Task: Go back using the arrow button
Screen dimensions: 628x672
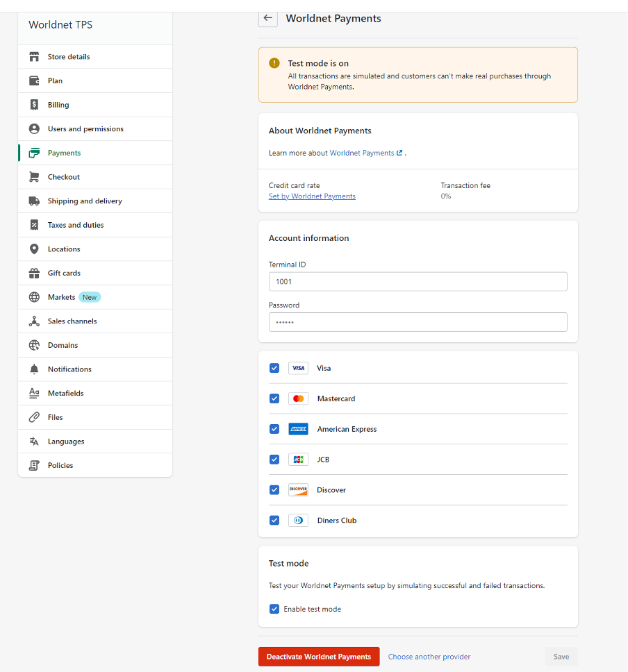Action: (x=268, y=18)
